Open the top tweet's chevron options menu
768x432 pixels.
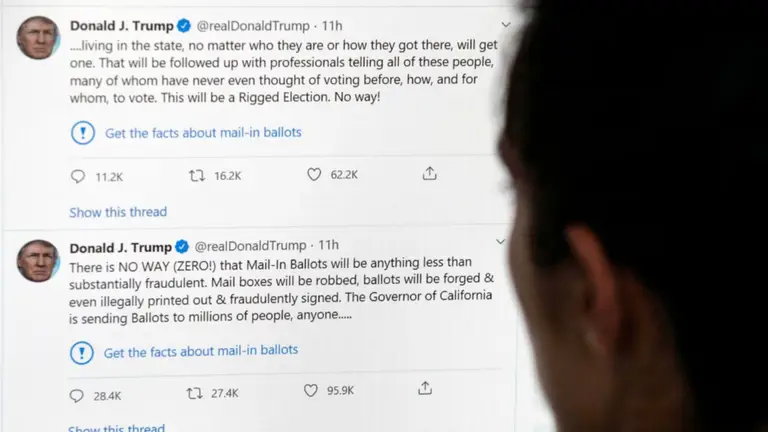(506, 24)
